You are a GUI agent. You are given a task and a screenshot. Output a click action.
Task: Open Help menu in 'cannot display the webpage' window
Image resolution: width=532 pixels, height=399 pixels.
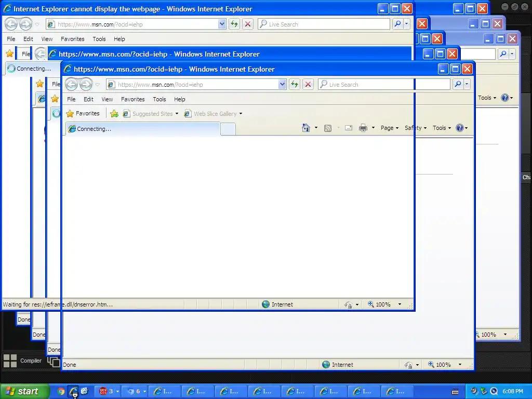[119, 39]
